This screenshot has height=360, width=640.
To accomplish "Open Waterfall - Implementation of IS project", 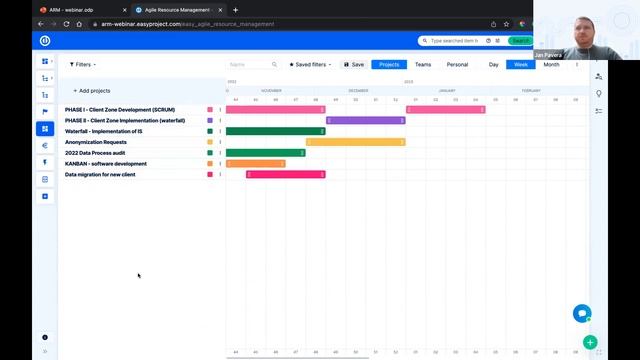I will [x=104, y=131].
